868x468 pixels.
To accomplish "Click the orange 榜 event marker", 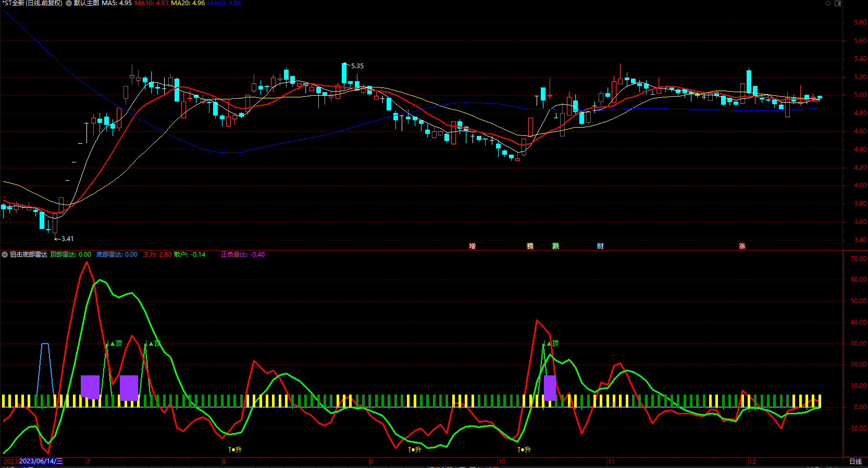I will pos(530,246).
